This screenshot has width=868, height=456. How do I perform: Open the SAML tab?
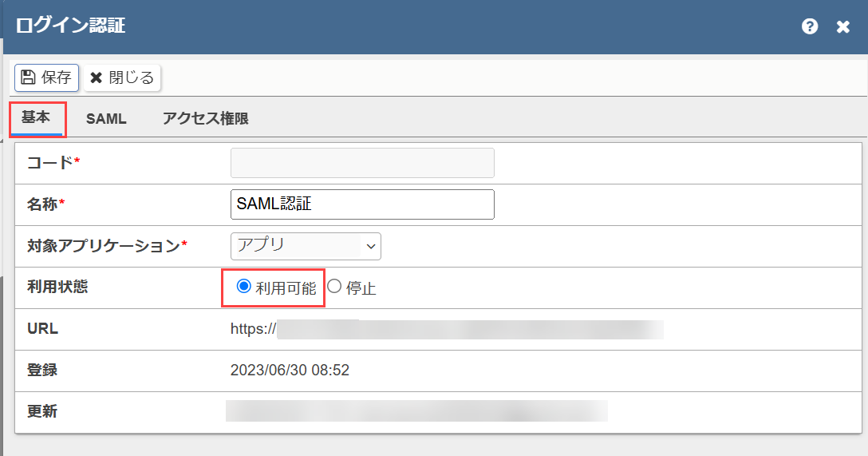coord(106,118)
